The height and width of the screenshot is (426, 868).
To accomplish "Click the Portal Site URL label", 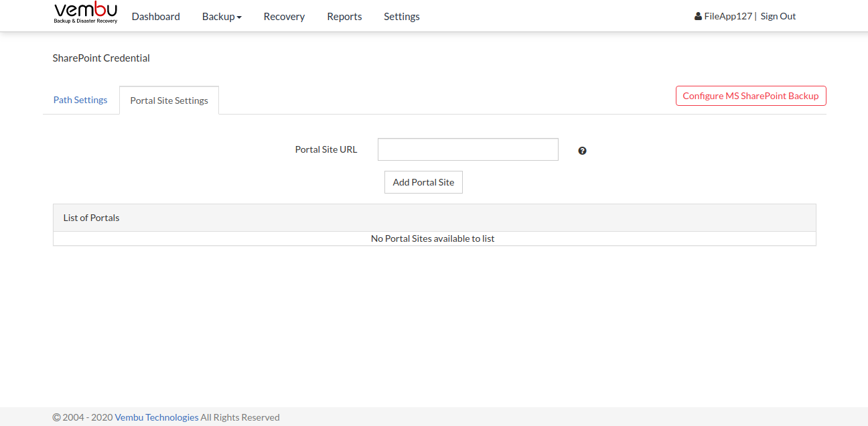I will click(326, 149).
